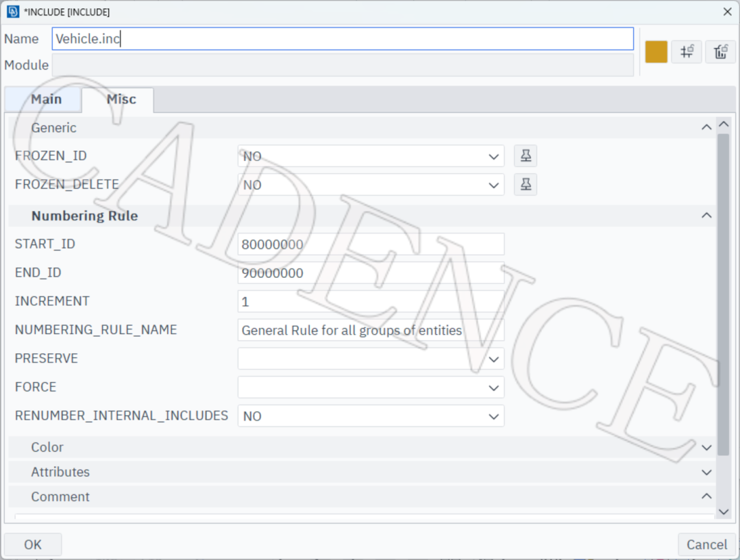Click the END_ID value field

pyautogui.click(x=371, y=273)
